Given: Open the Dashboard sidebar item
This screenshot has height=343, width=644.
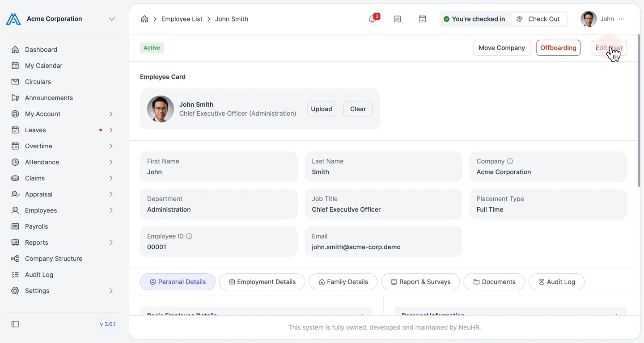Looking at the screenshot, I should 63,50.
